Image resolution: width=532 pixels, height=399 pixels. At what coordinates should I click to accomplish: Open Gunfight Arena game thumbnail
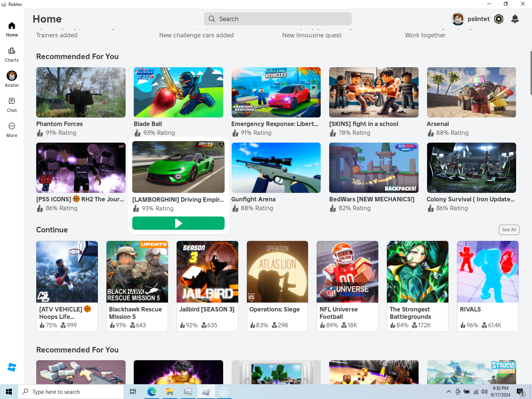click(x=276, y=168)
